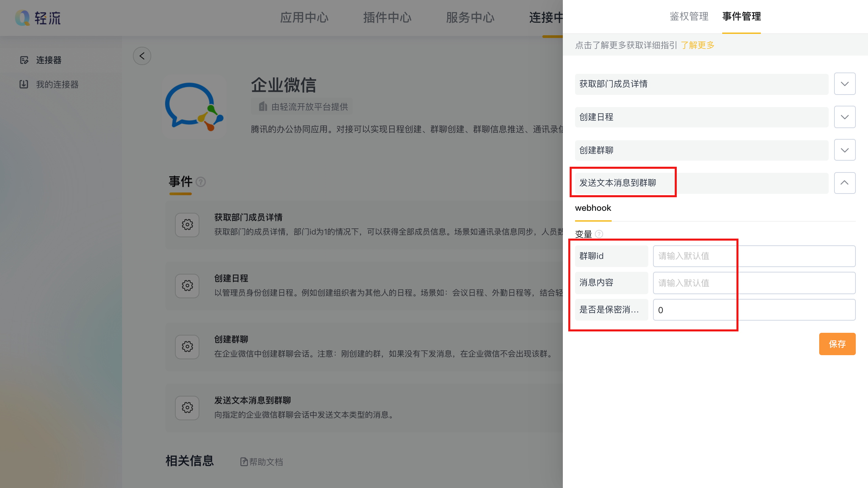
Task: Click the gear icon for 发送文本消息到群聊
Action: [187, 408]
